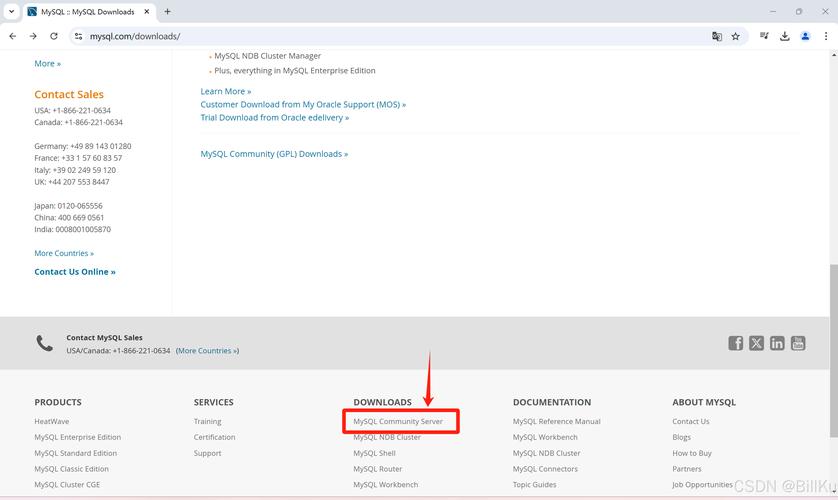838x500 pixels.
Task: Open MySQL LinkedIn icon
Action: point(777,343)
